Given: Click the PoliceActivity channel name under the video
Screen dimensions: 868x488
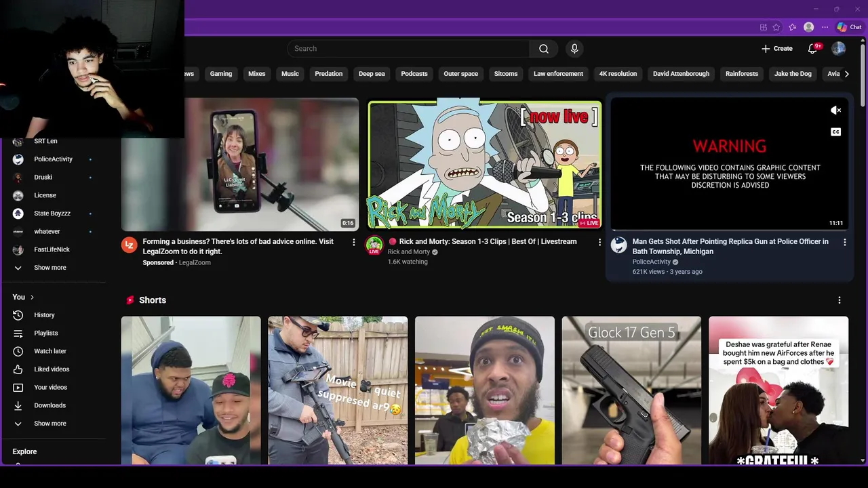Looking at the screenshot, I should [652, 262].
